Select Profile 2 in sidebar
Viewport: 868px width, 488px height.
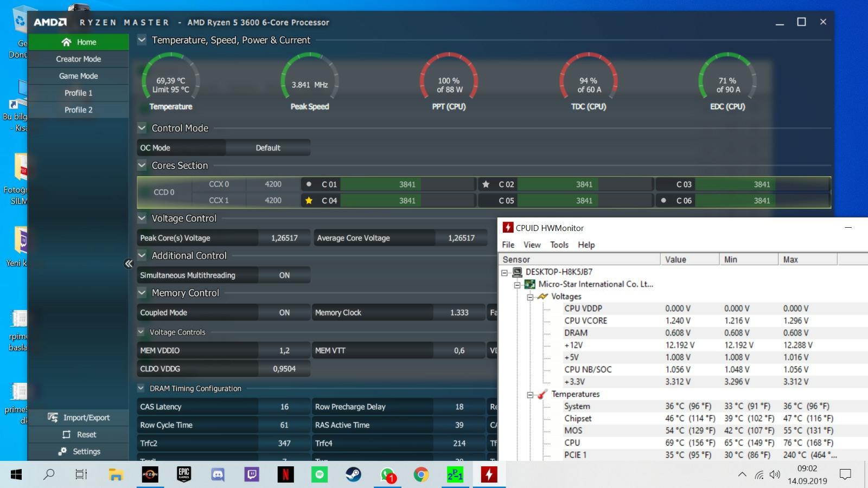(79, 110)
